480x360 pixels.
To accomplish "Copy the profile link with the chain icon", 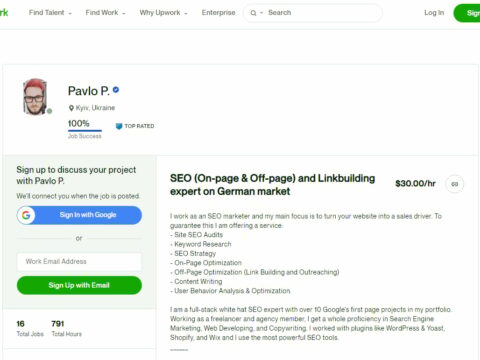I will coord(454,184).
